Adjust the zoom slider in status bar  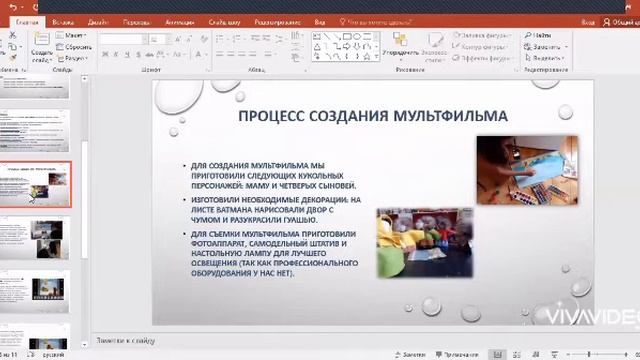589,354
